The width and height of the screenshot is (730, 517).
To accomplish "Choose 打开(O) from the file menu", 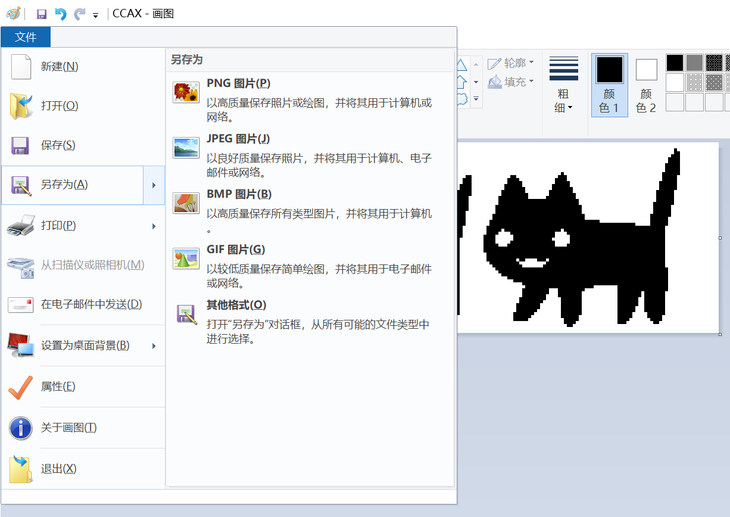I will click(x=83, y=106).
